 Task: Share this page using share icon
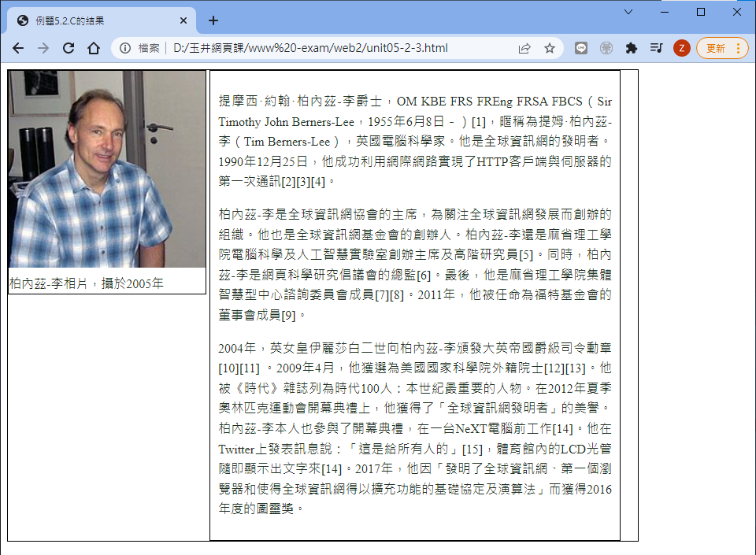(x=524, y=48)
